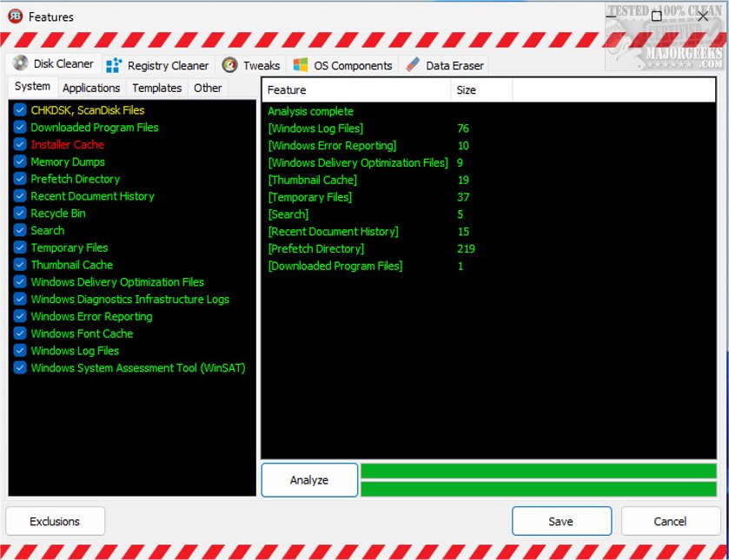The width and height of the screenshot is (729, 560).
Task: Click the Save button
Action: point(561,521)
